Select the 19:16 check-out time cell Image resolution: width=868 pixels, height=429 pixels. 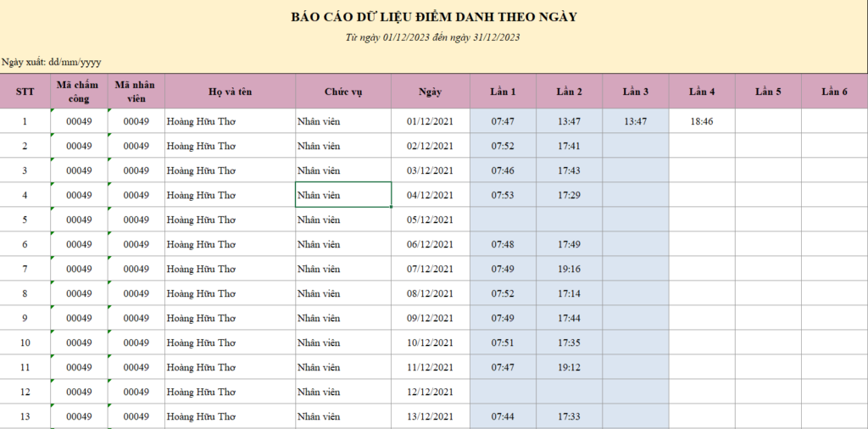pyautogui.click(x=569, y=269)
